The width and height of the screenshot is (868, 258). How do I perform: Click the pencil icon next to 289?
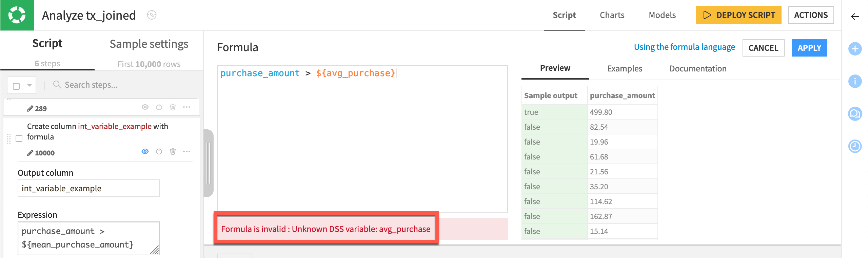click(x=30, y=109)
